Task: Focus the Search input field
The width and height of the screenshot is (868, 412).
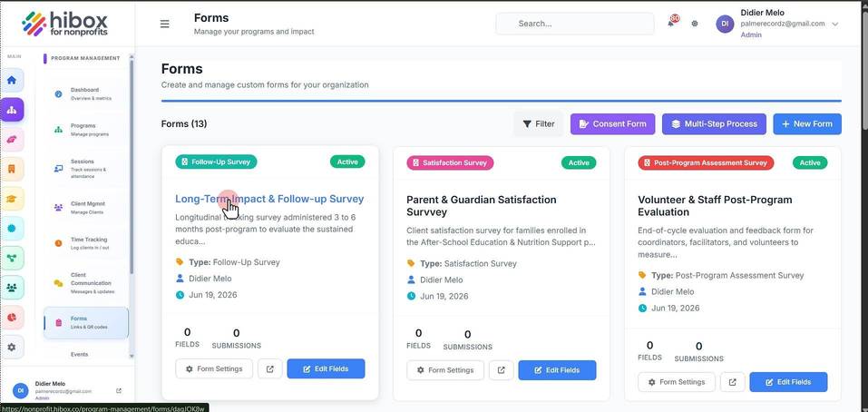Action: [575, 24]
